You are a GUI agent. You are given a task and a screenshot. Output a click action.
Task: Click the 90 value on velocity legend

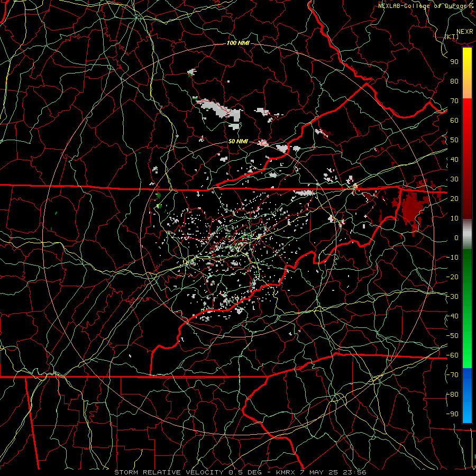pos(454,62)
